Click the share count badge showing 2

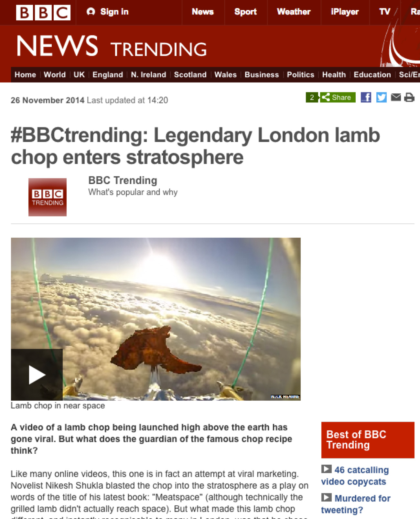click(x=312, y=97)
